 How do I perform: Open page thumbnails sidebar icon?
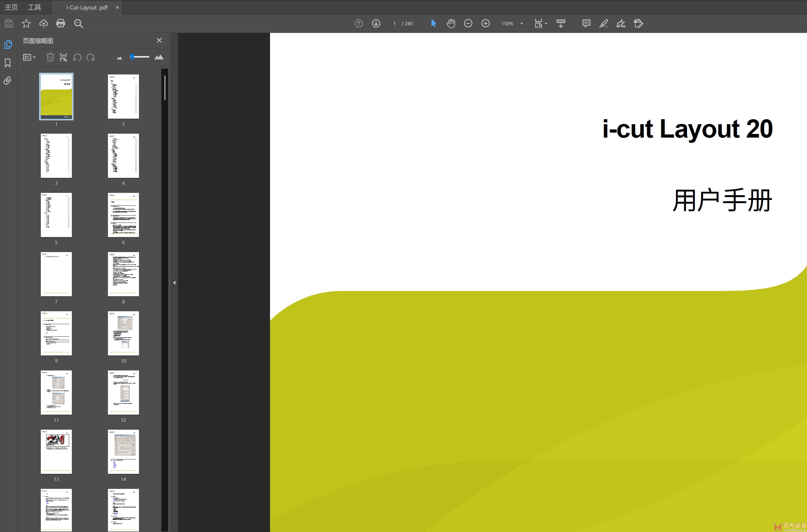[x=8, y=44]
